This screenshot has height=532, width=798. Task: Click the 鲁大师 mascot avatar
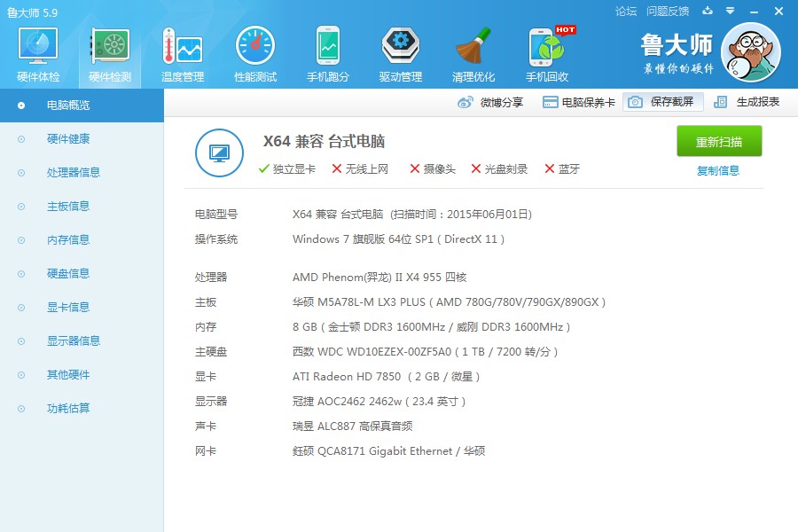click(751, 52)
